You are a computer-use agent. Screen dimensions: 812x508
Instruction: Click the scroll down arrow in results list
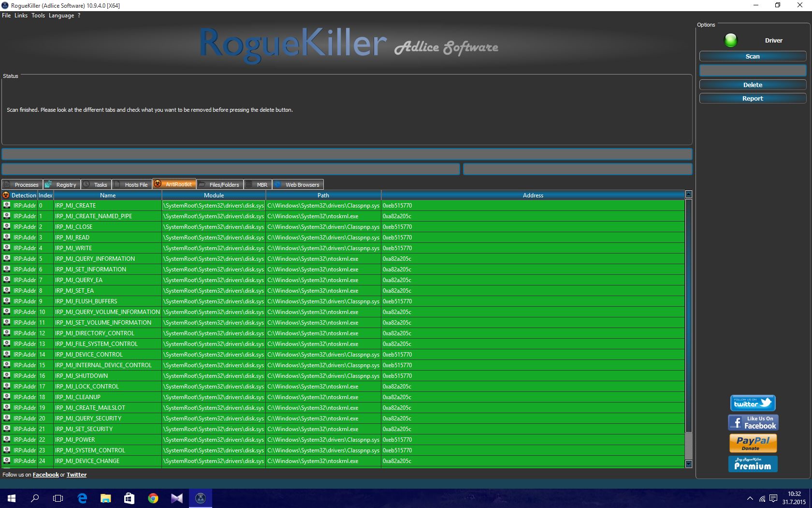pos(689,464)
